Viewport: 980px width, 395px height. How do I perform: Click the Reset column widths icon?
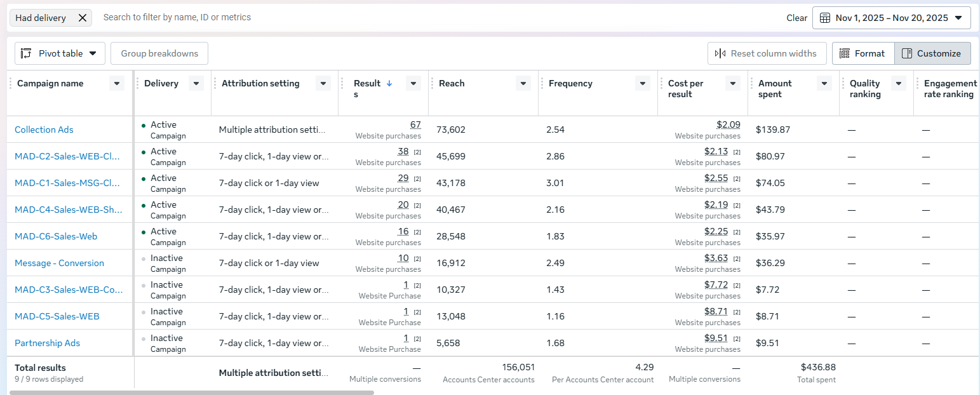coord(720,53)
